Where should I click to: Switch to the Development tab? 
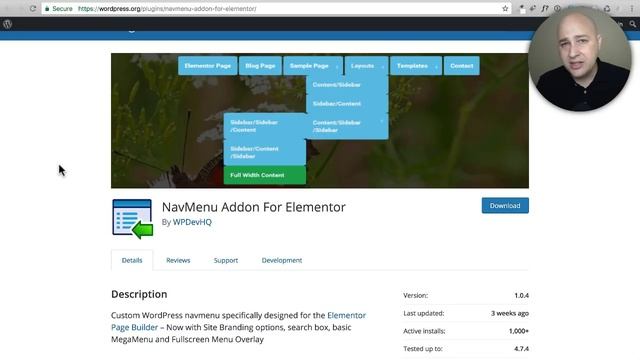[x=282, y=260]
